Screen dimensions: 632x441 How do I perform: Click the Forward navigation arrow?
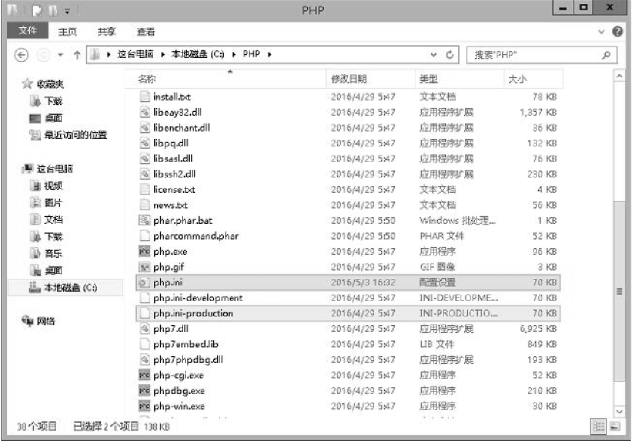coord(43,55)
